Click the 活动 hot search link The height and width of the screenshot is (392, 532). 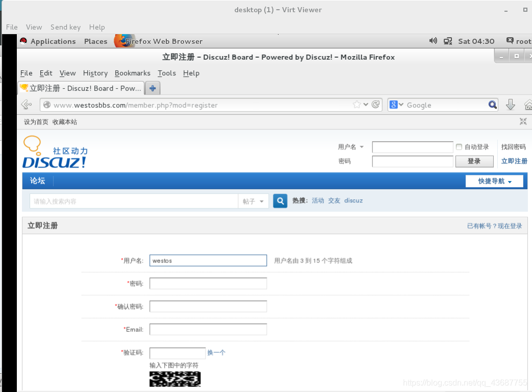(318, 201)
